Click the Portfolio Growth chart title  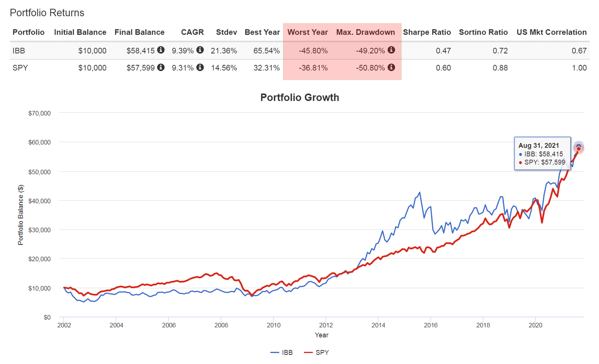pyautogui.click(x=300, y=97)
